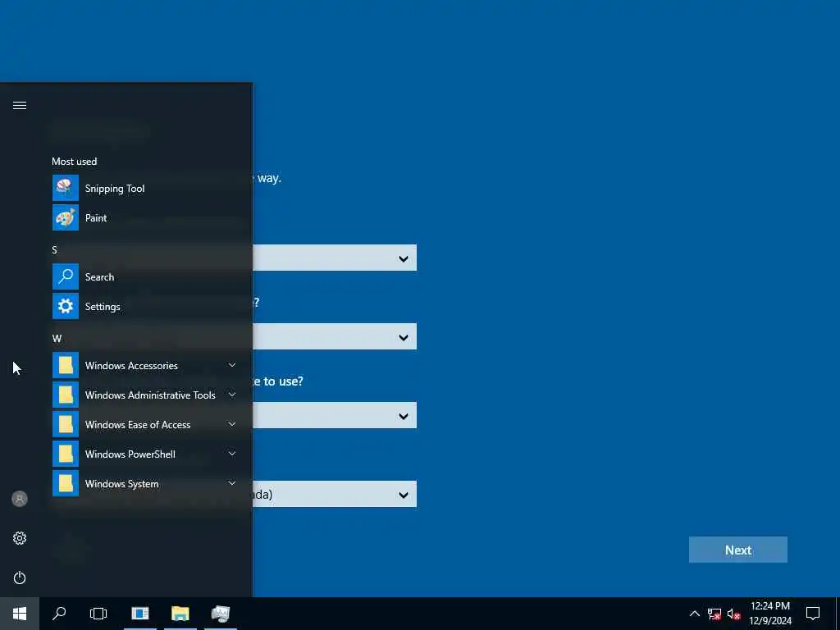
Task: Expand Windows Accessories chevron
Action: (232, 365)
